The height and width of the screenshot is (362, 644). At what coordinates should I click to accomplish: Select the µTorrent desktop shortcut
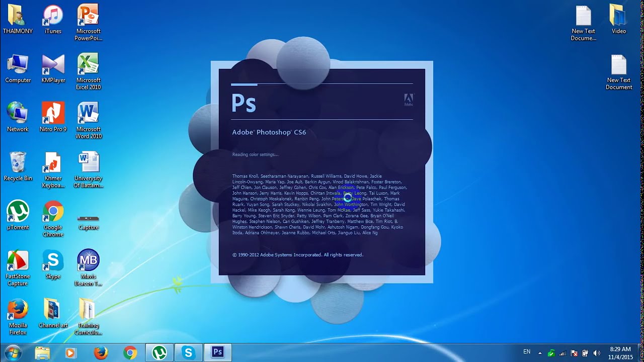pyautogui.click(x=18, y=216)
